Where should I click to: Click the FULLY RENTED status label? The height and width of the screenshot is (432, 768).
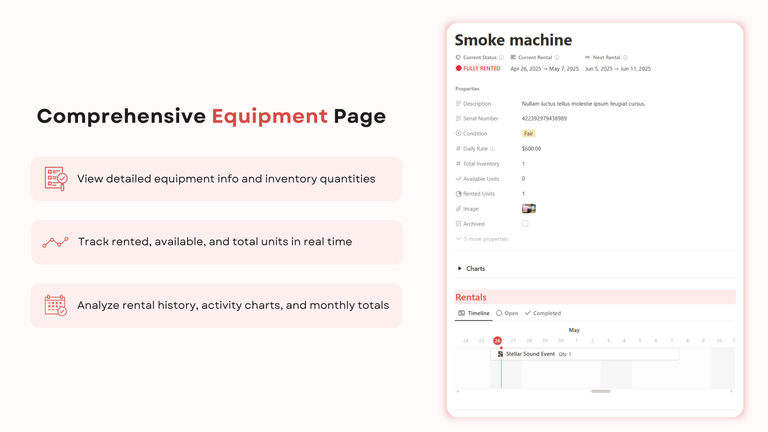coord(481,69)
